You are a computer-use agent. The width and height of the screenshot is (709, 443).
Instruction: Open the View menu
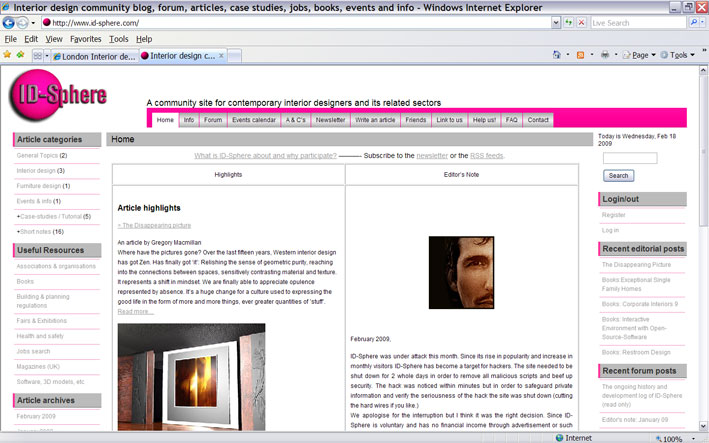pyautogui.click(x=54, y=39)
